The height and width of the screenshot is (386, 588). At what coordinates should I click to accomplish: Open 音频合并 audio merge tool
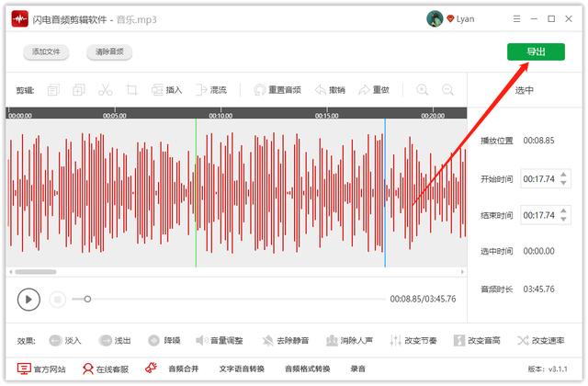click(x=184, y=369)
